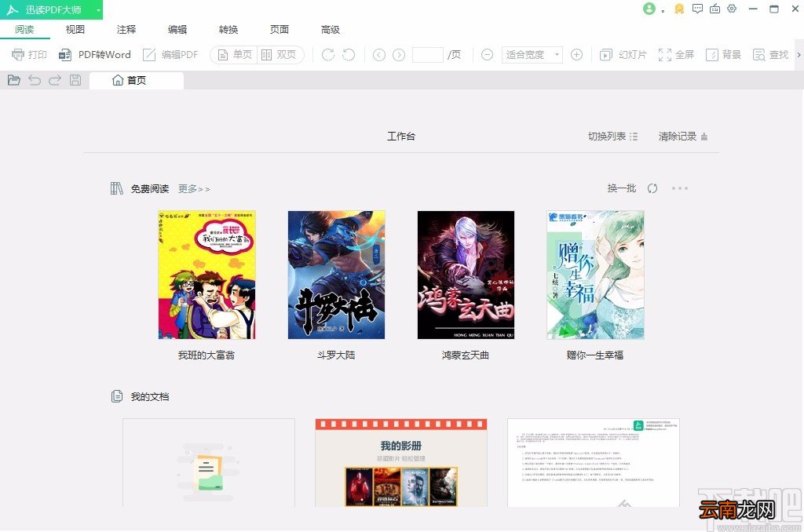The width and height of the screenshot is (804, 532).
Task: Click the redo arrow icon
Action: tap(55, 80)
